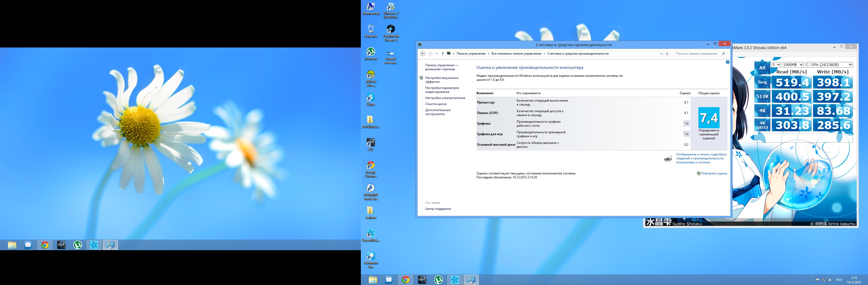Click the 'Повторить оценку' link

[x=714, y=174]
